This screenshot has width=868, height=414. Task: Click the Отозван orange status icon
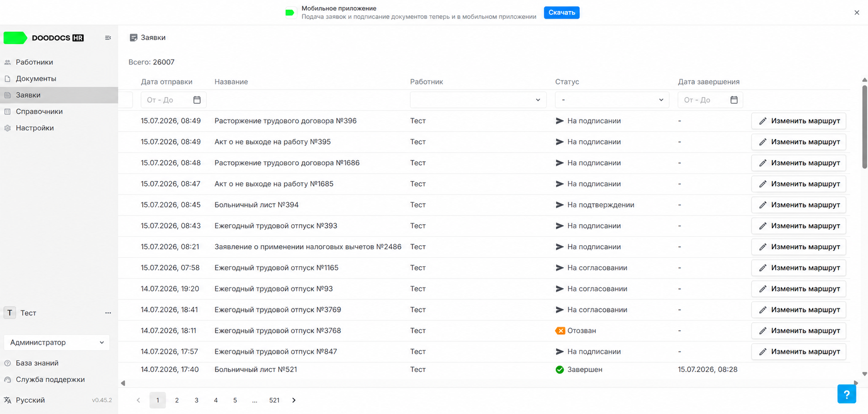click(x=560, y=331)
